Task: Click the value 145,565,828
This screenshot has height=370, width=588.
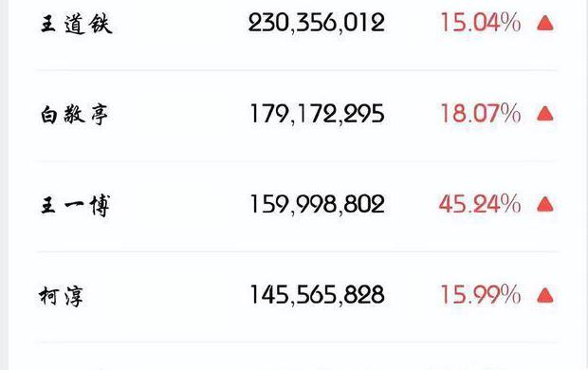Action: 318,295
